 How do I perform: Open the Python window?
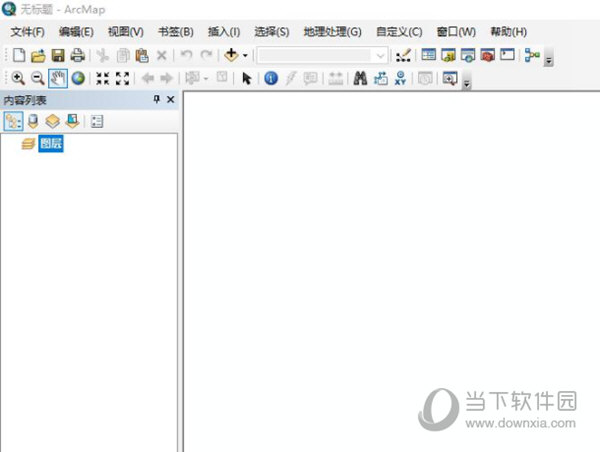[507, 55]
